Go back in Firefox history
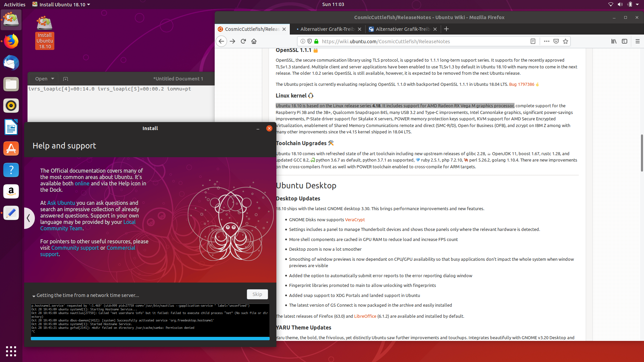The width and height of the screenshot is (644, 362). point(221,41)
